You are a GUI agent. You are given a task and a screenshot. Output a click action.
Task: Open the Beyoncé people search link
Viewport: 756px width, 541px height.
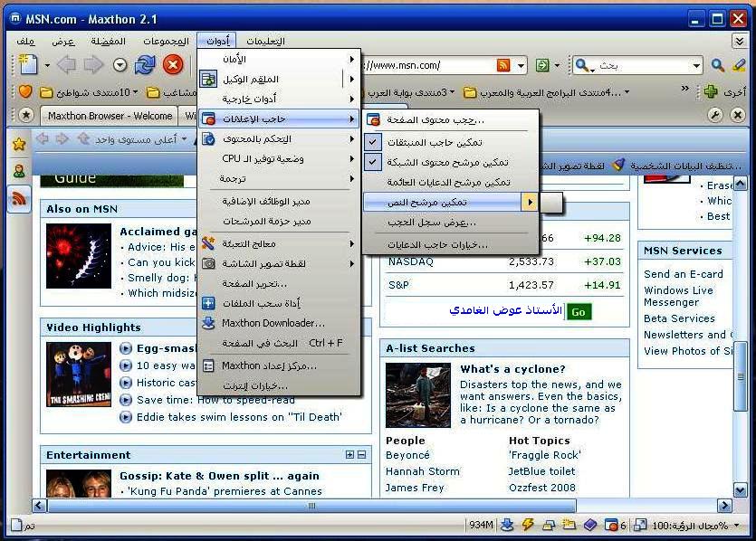point(407,455)
